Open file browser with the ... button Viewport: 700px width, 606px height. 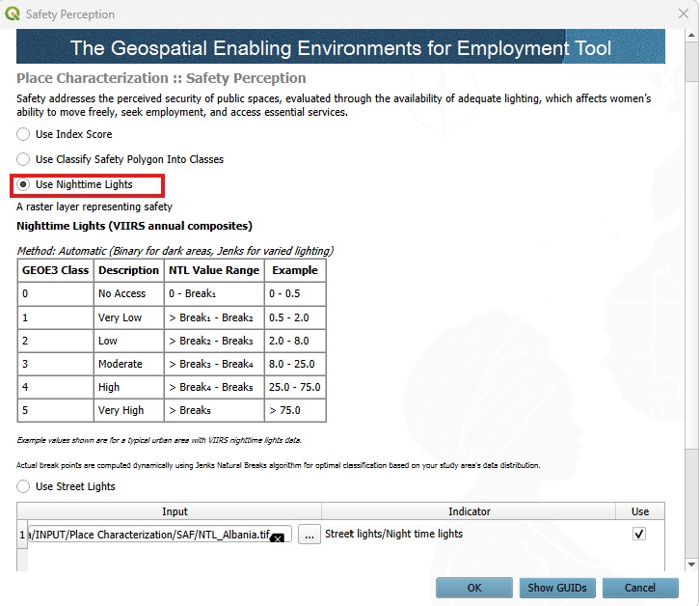point(310,535)
